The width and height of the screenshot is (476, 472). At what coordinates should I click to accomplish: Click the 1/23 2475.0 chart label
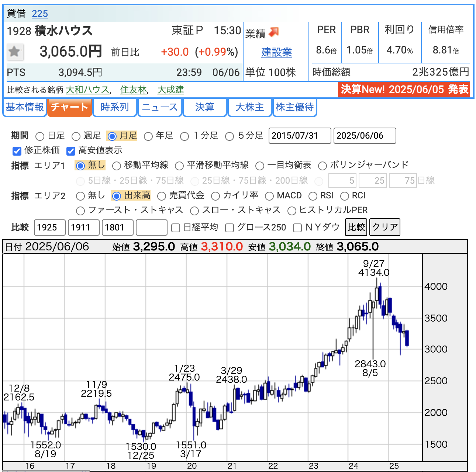pyautogui.click(x=184, y=373)
